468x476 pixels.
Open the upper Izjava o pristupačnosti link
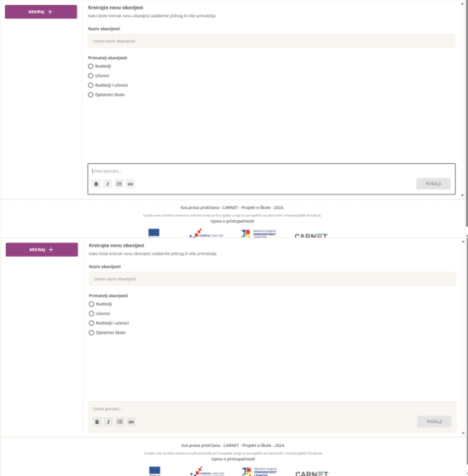pyautogui.click(x=233, y=221)
